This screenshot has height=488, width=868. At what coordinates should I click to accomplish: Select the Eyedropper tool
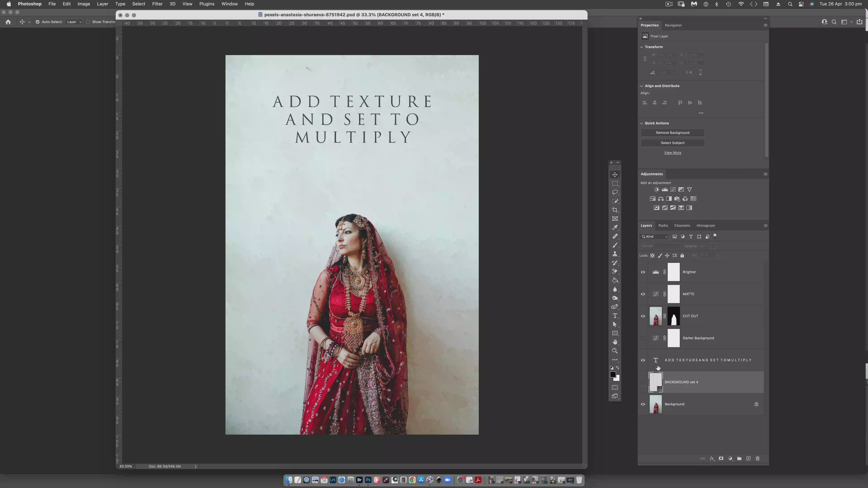[x=615, y=227]
